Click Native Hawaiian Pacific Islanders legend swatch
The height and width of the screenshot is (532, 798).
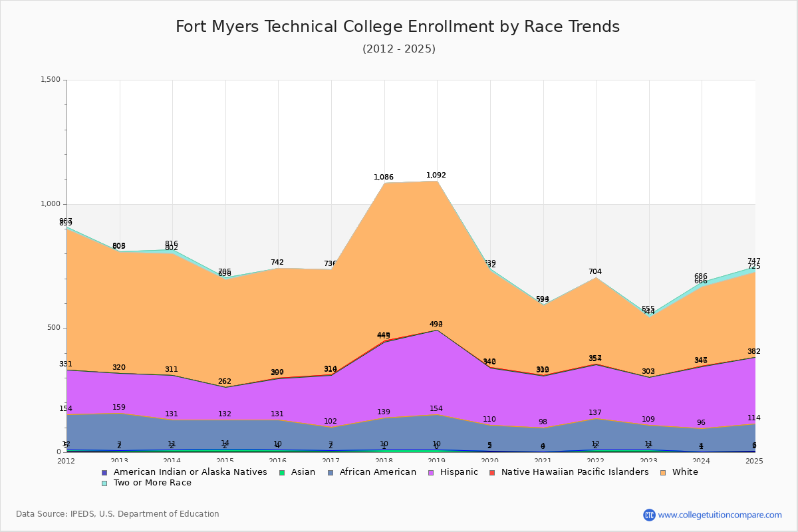pyautogui.click(x=492, y=472)
